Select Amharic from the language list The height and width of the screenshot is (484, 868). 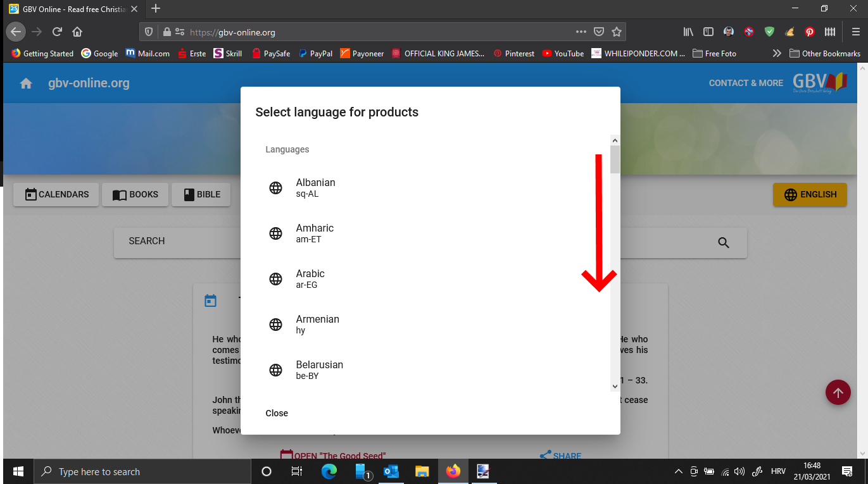click(x=315, y=233)
